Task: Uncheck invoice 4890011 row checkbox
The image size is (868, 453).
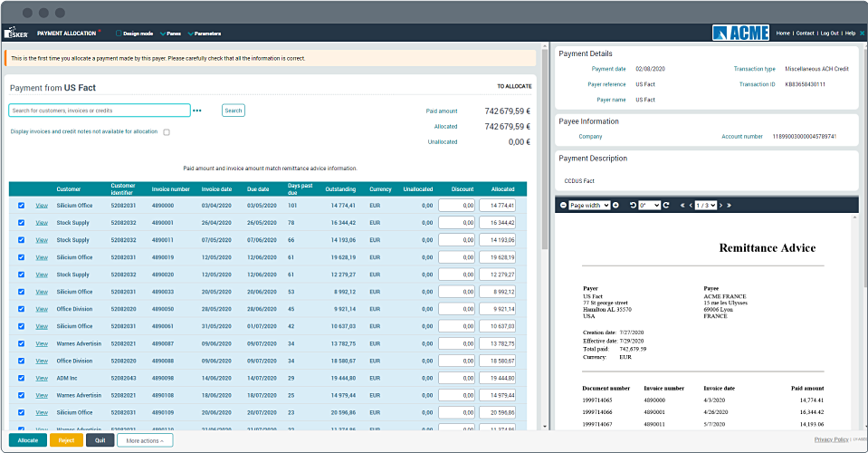Action: pyautogui.click(x=21, y=240)
